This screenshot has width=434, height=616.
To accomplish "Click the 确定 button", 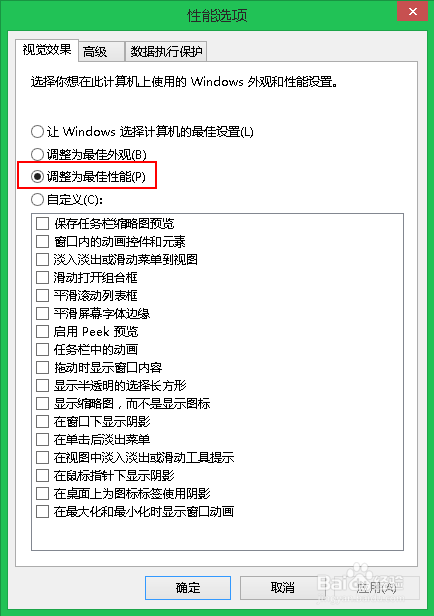I will click(188, 588).
